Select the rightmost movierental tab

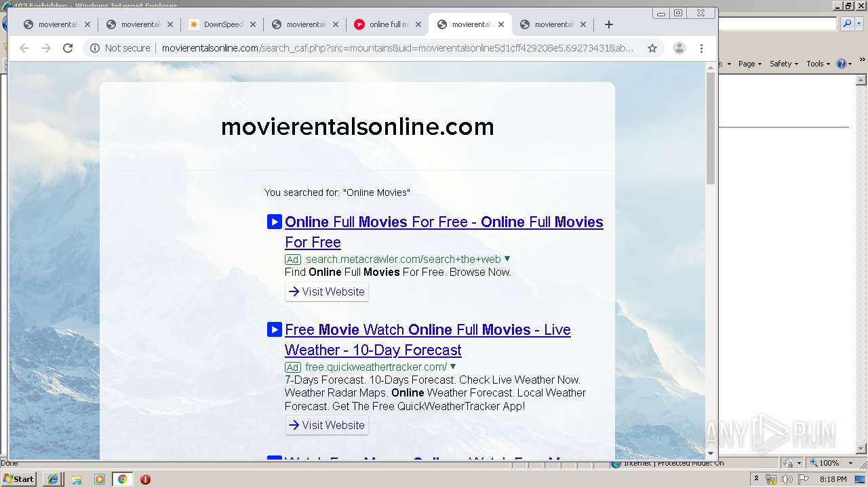[553, 24]
